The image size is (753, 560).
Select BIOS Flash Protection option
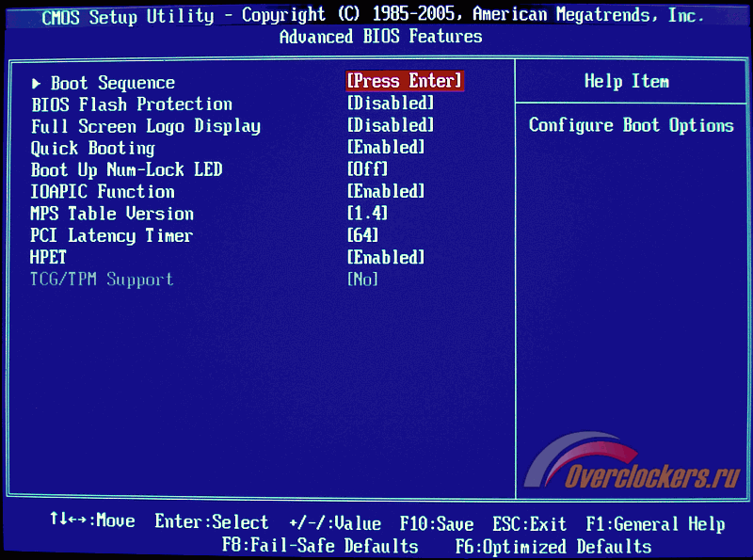click(x=132, y=104)
